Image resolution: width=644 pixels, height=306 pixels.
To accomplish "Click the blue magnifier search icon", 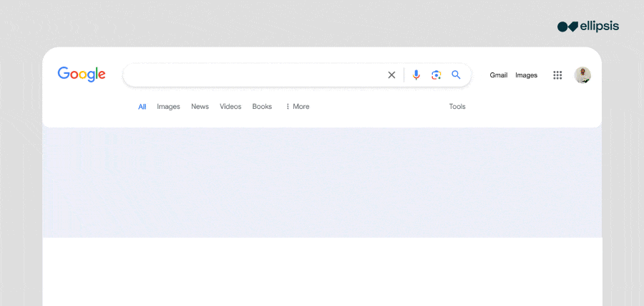I will coord(456,75).
